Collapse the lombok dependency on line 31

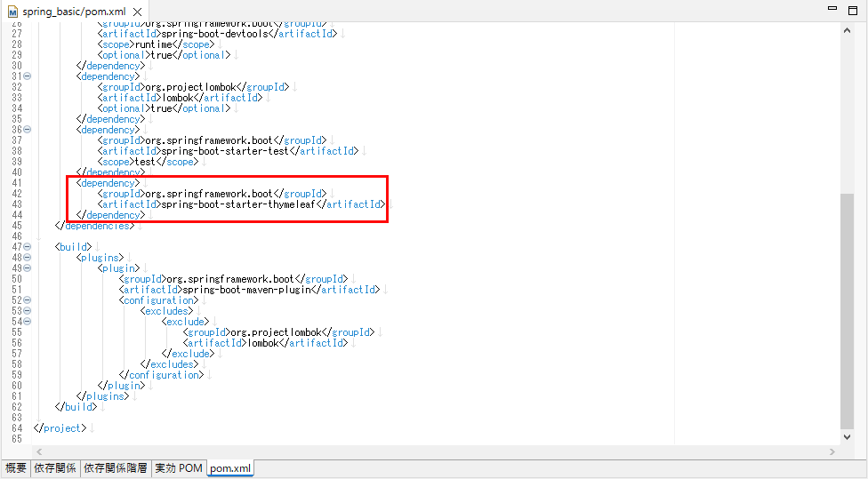point(28,76)
